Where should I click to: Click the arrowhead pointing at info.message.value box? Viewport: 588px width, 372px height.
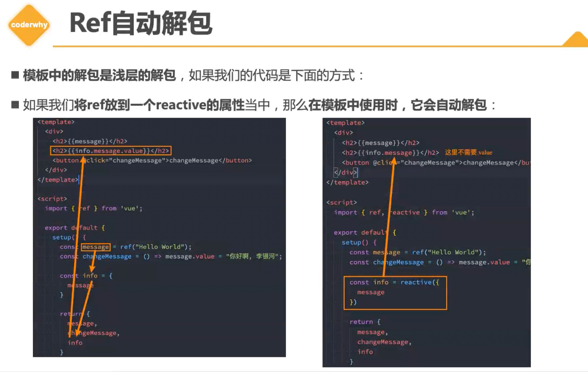point(83,160)
